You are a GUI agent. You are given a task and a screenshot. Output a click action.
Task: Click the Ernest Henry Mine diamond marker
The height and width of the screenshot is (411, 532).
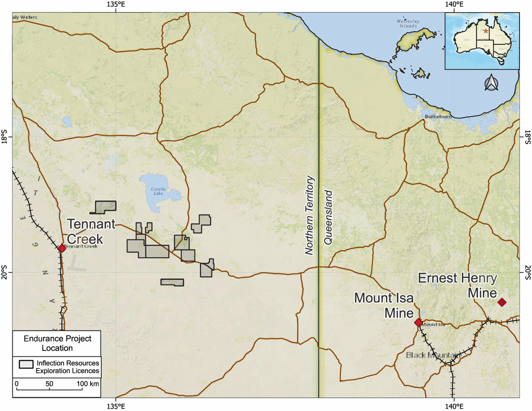coord(502,302)
